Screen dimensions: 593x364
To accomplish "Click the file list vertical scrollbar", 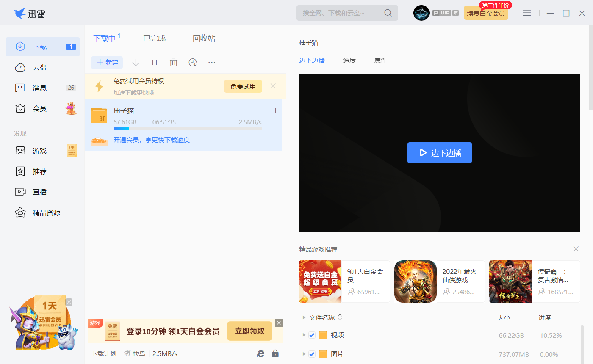I will click(x=582, y=344).
